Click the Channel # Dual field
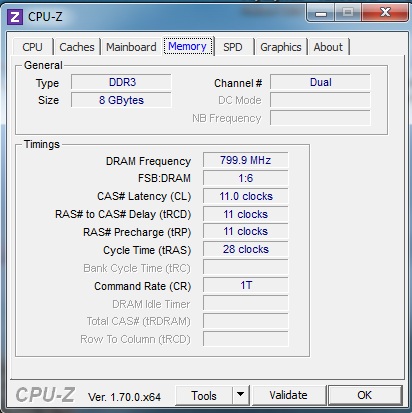 coord(320,82)
